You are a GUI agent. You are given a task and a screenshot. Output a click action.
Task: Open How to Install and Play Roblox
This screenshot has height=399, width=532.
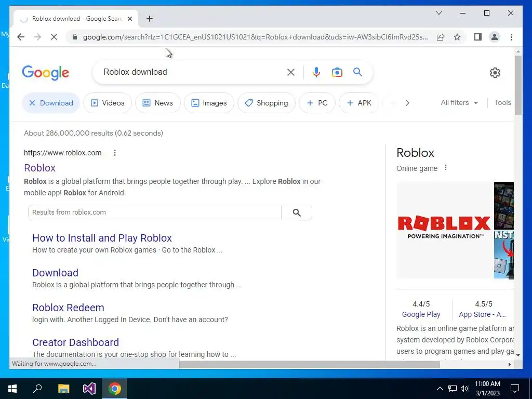pos(102,238)
